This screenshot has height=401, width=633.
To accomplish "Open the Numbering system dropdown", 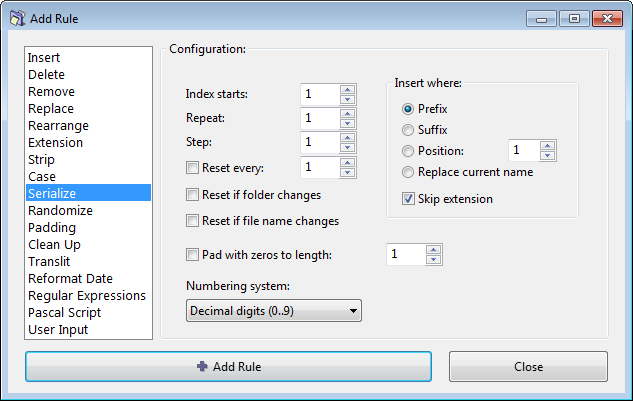I will coord(274,311).
